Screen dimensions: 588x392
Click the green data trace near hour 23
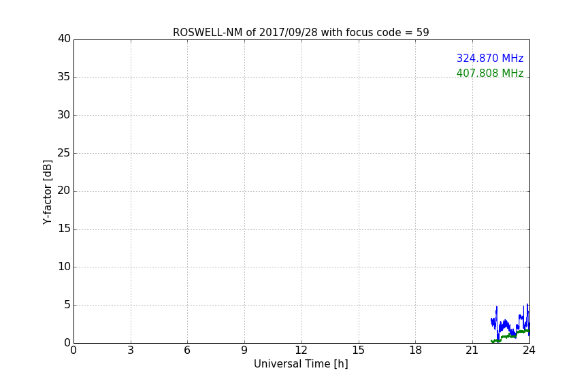[x=510, y=335]
